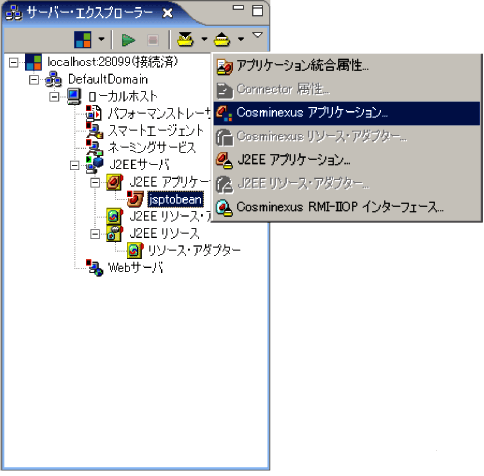The image size is (484, 476).
Task: Open dropdown arrow beside the export icon
Action: pos(241,39)
